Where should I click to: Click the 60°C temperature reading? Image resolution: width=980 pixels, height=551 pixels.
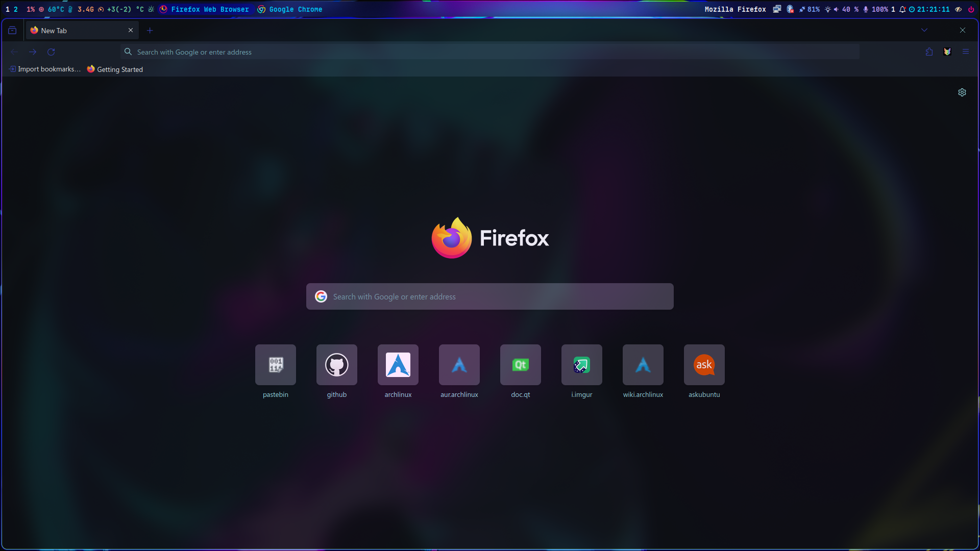[x=56, y=9]
